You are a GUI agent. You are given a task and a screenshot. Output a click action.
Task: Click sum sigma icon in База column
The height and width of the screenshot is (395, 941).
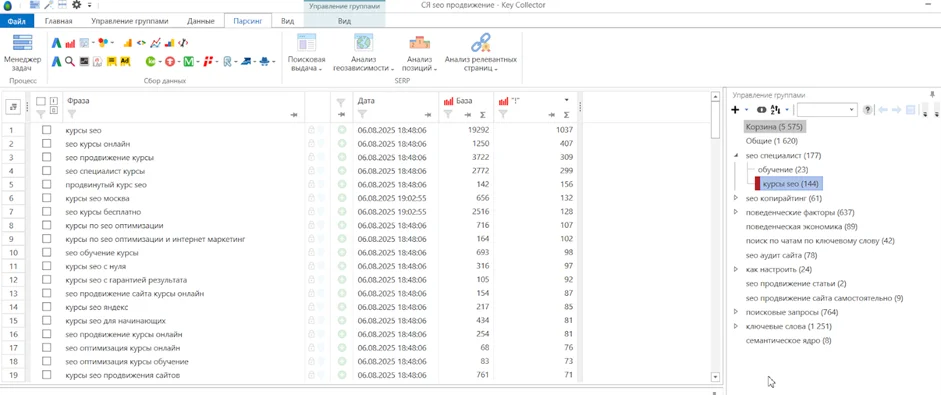click(x=483, y=114)
